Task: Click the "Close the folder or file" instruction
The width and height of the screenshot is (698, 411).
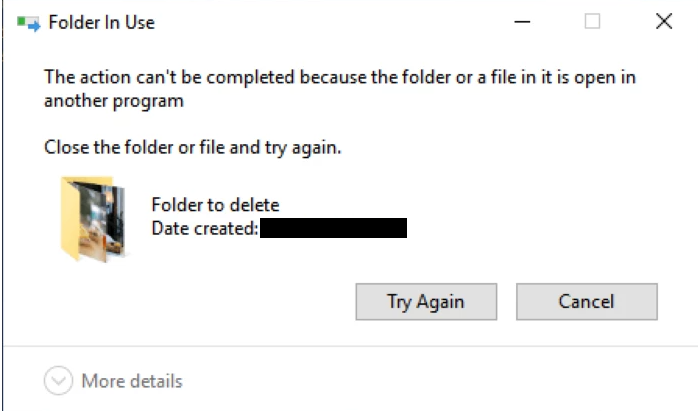Action: (x=193, y=147)
